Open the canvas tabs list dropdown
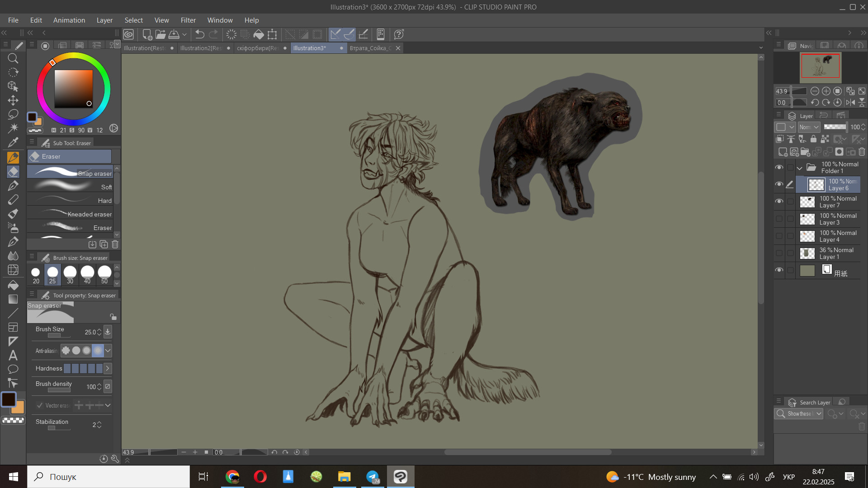The height and width of the screenshot is (488, 868). click(761, 48)
